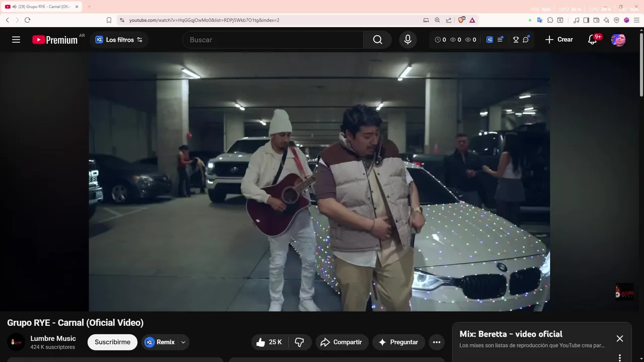Open the Mix panel vertical dots menu

click(620, 358)
